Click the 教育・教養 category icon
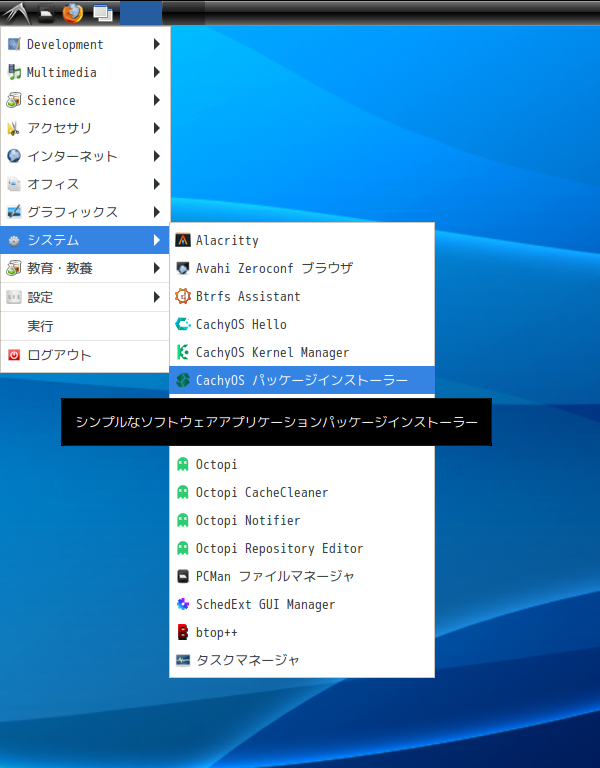 click(14, 268)
